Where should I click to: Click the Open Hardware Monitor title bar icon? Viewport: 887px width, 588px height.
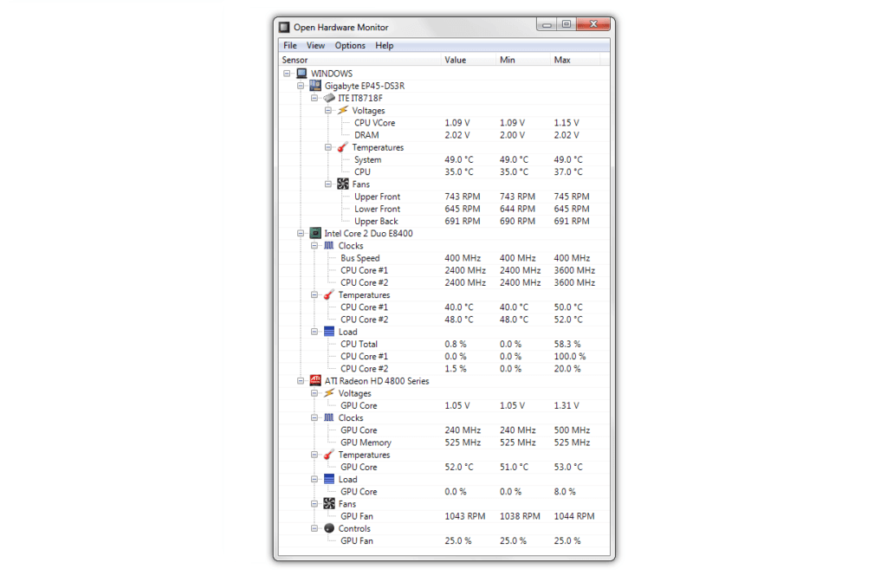pos(284,27)
